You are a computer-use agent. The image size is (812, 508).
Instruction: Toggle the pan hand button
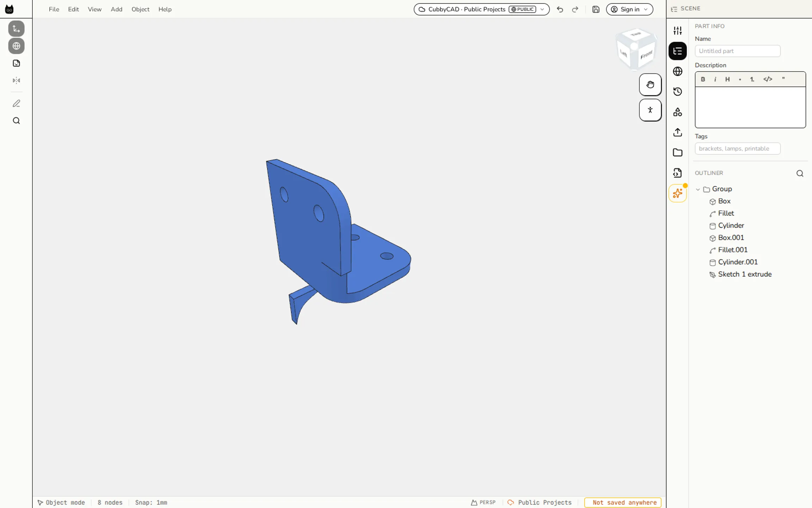(650, 85)
